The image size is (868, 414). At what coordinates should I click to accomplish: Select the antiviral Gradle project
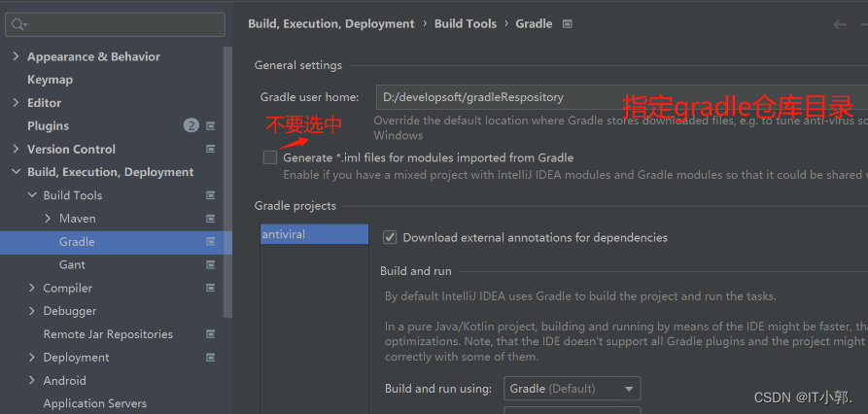313,234
